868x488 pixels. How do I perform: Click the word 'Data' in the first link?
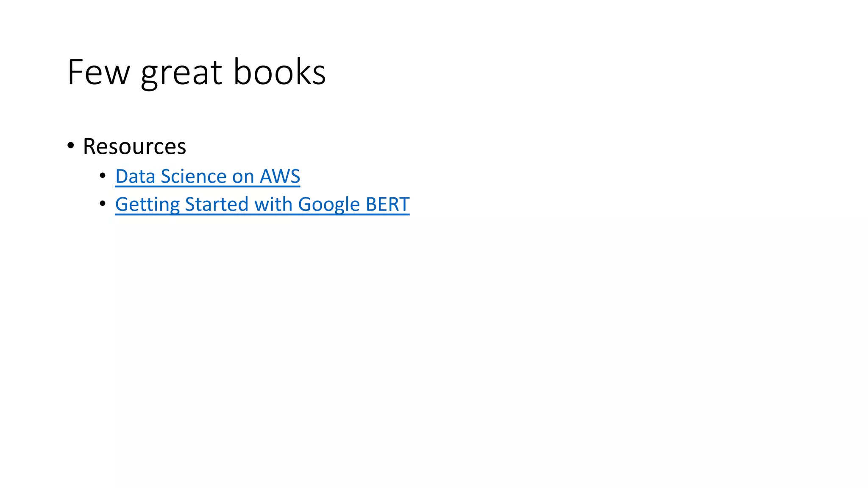(135, 176)
